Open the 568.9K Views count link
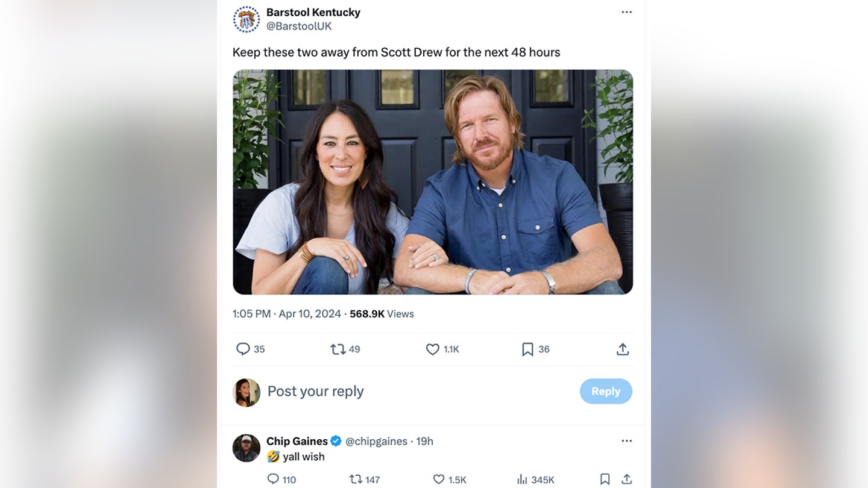The height and width of the screenshot is (488, 868). tap(382, 314)
